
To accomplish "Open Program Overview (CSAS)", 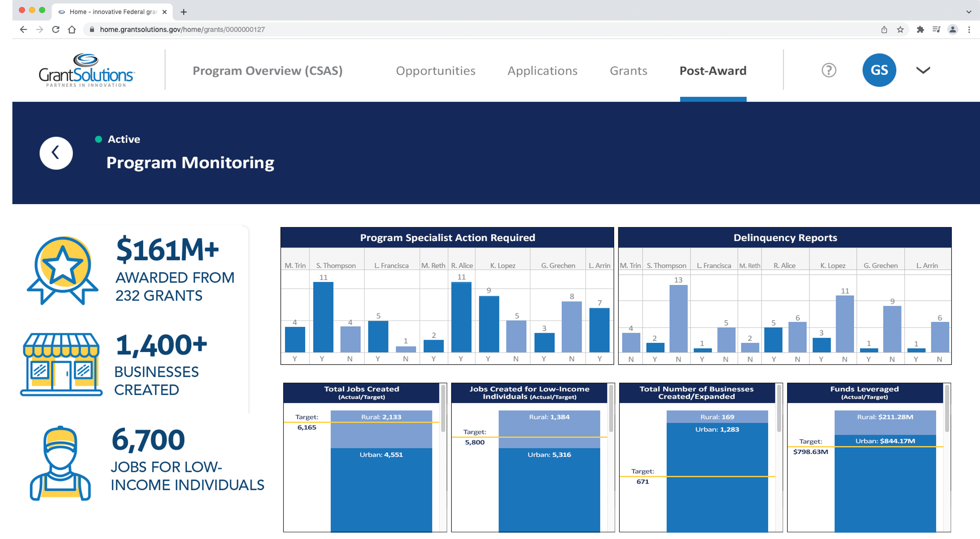I will [x=267, y=70].
